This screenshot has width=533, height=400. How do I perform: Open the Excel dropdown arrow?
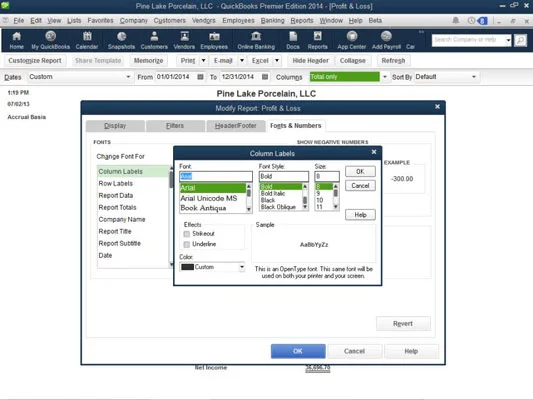(x=277, y=60)
